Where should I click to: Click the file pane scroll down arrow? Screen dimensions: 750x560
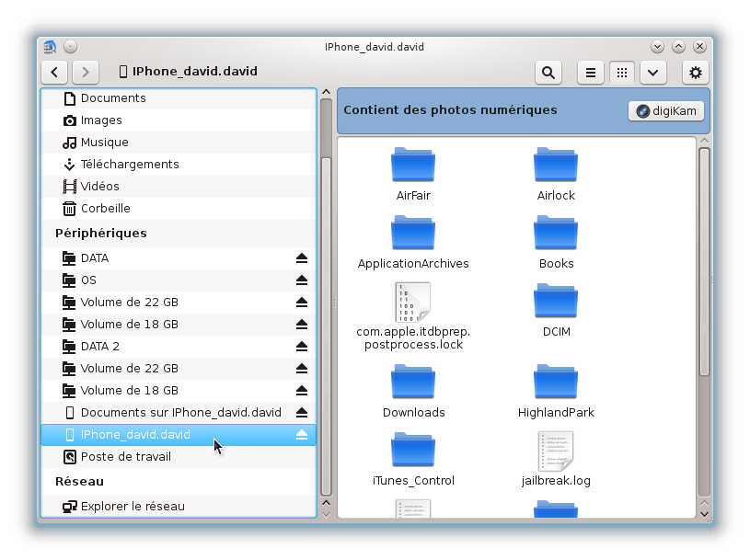pos(704,514)
